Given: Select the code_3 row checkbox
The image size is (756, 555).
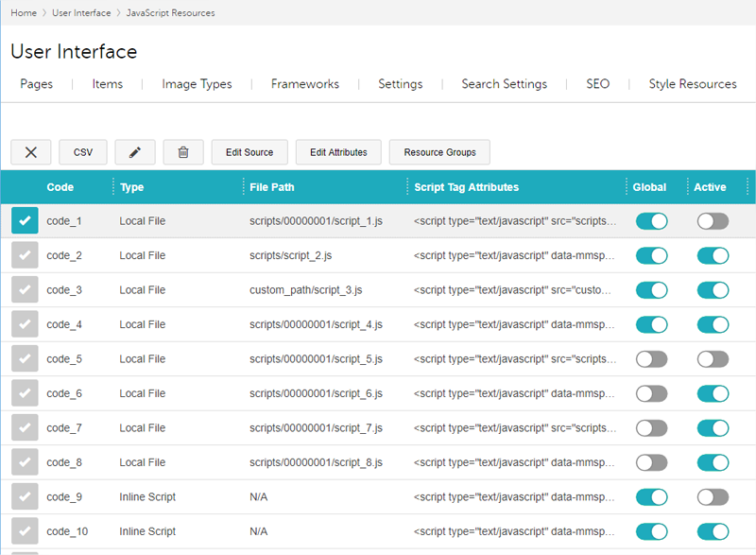Looking at the screenshot, I should [25, 290].
